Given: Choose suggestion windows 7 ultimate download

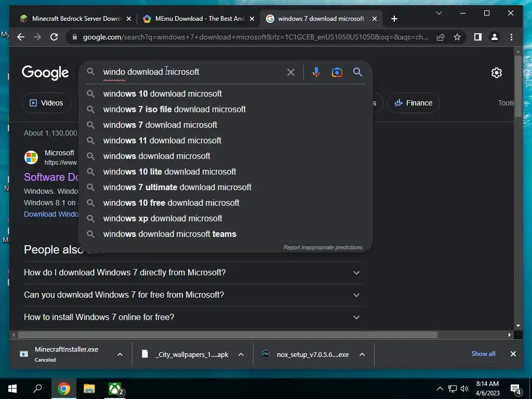Looking at the screenshot, I should (x=225, y=187).
